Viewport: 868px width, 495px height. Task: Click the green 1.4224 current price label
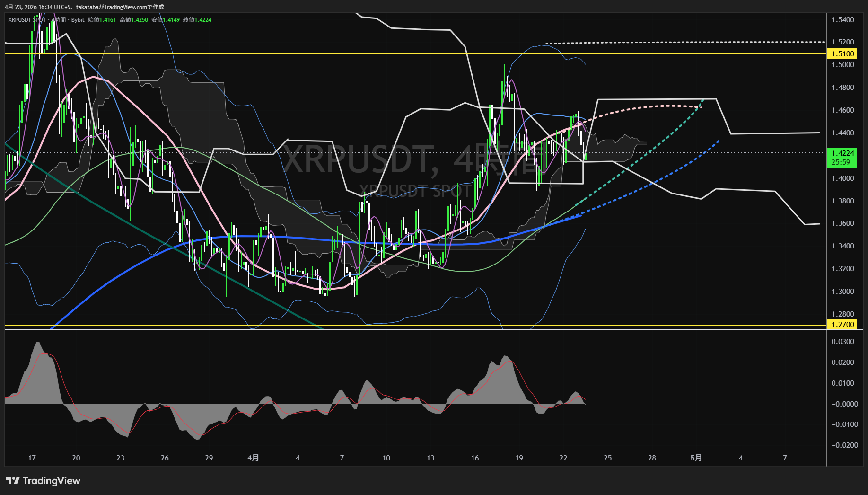tap(842, 153)
